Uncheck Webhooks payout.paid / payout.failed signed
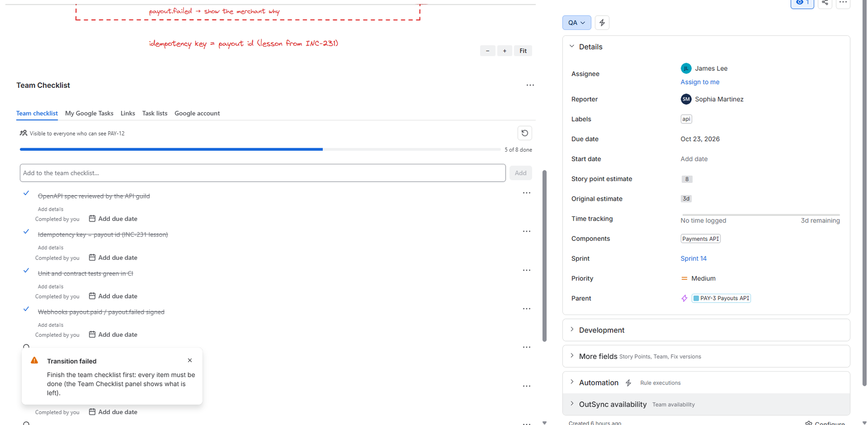This screenshot has height=425, width=868. 26,309
